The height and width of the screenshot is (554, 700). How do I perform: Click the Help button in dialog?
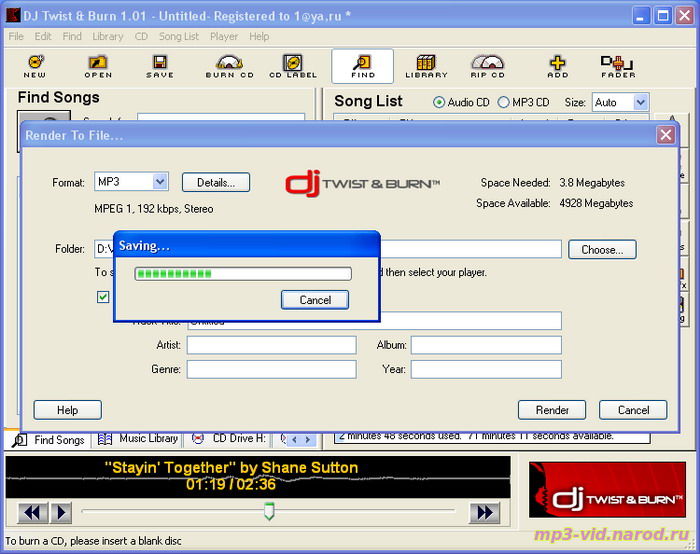[67, 410]
